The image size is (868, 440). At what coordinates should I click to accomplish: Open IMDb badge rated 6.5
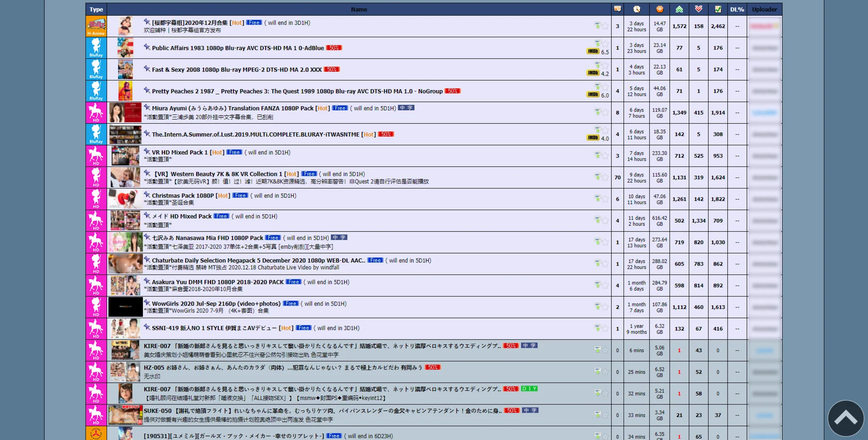[x=593, y=51]
